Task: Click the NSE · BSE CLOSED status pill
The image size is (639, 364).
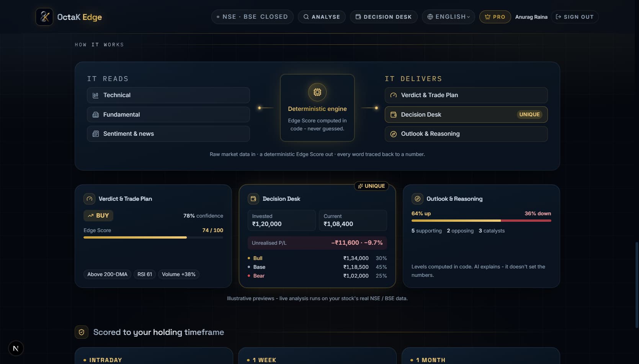Action: pyautogui.click(x=252, y=17)
